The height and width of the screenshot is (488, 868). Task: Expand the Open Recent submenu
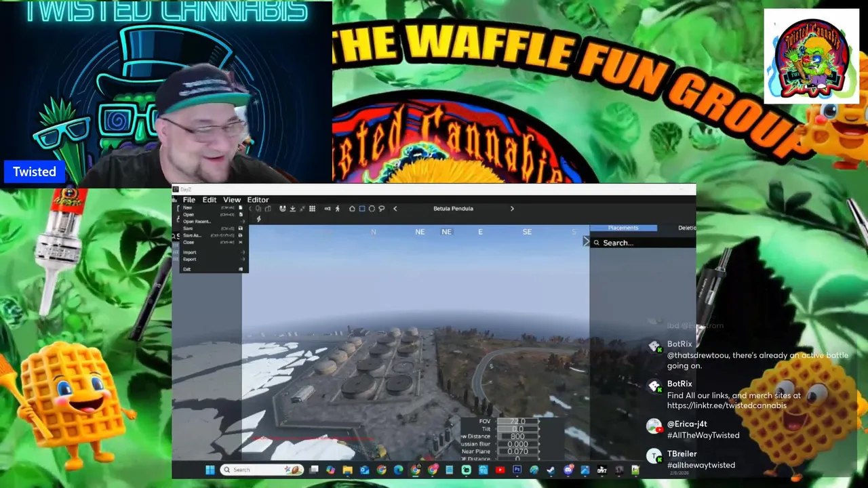pos(214,222)
